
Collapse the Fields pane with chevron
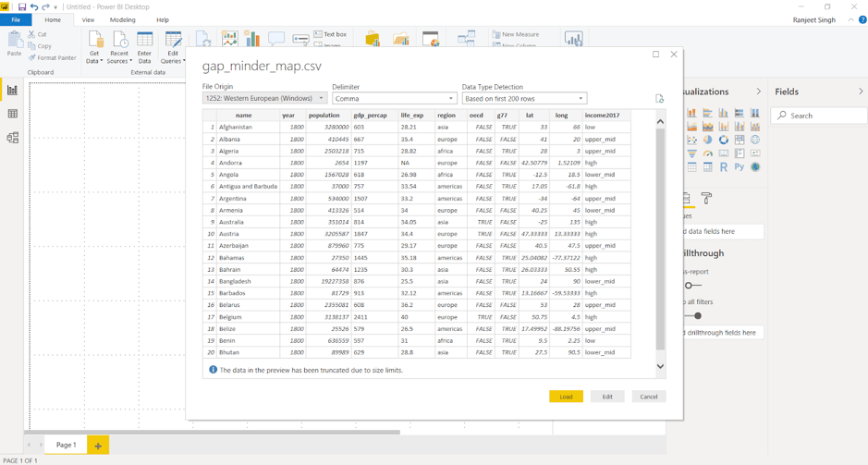pyautogui.click(x=861, y=92)
